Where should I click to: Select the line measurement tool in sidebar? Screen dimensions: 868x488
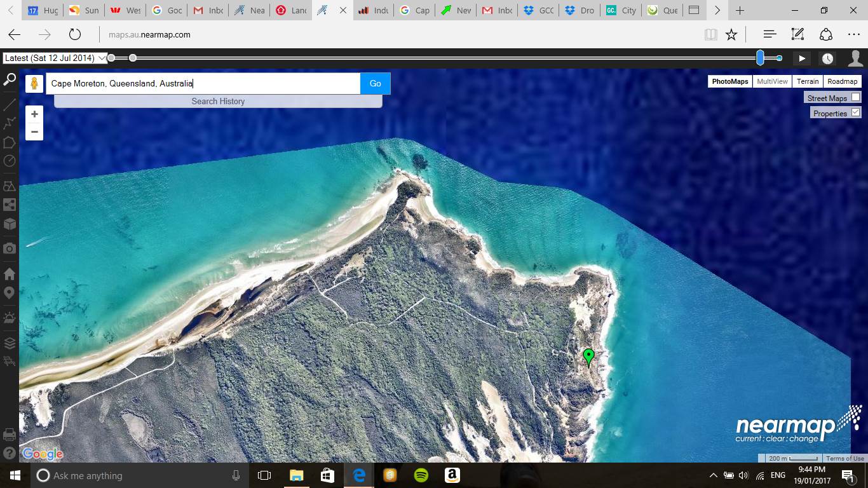coord(10,104)
